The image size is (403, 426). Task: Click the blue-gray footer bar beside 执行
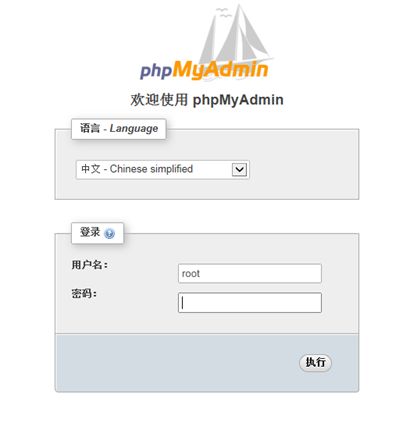(x=177, y=362)
